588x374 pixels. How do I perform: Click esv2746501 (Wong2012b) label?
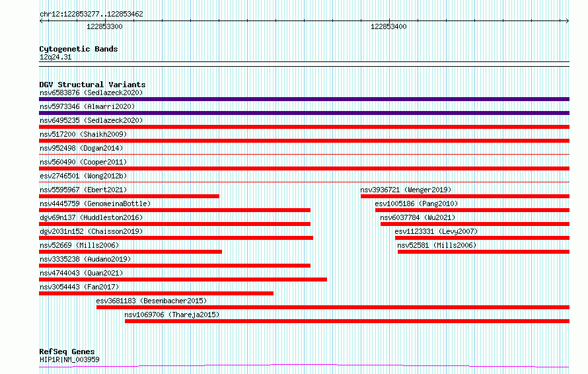pos(83,176)
